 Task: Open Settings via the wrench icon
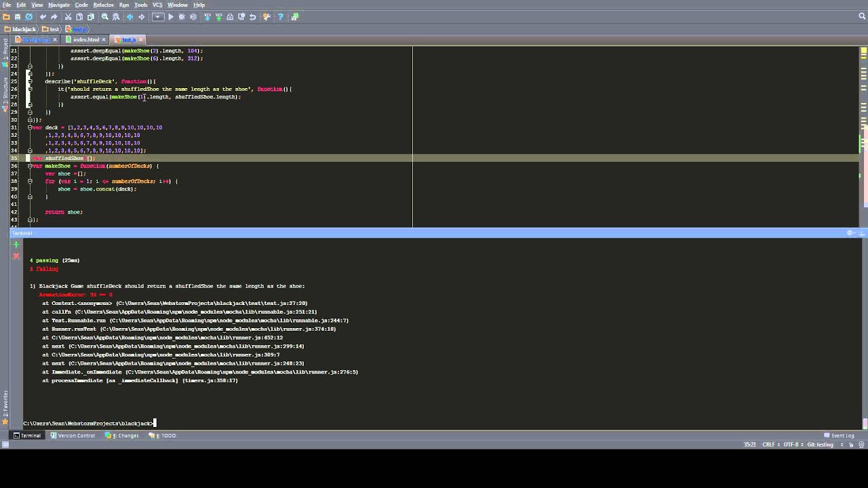pyautogui.click(x=267, y=17)
